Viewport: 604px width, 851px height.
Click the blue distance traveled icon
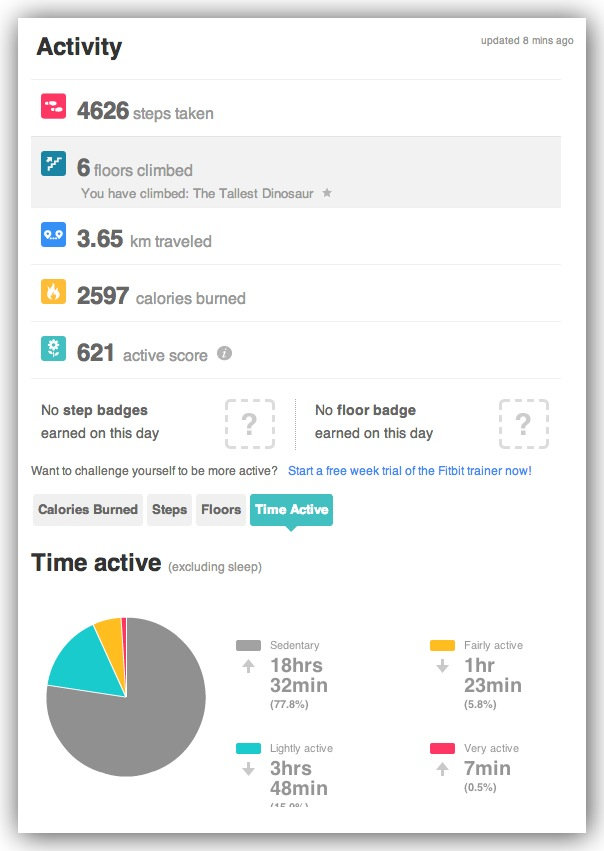[x=53, y=234]
